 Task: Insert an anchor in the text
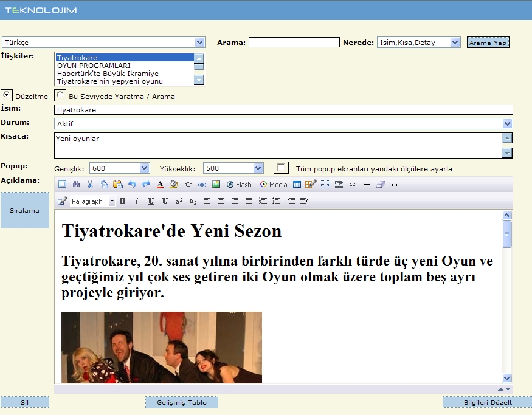pos(188,185)
